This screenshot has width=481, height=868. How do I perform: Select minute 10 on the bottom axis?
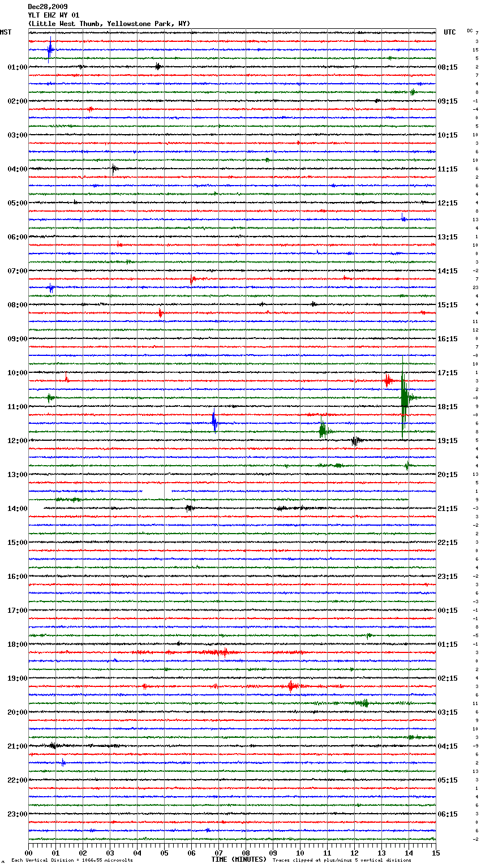300,853
